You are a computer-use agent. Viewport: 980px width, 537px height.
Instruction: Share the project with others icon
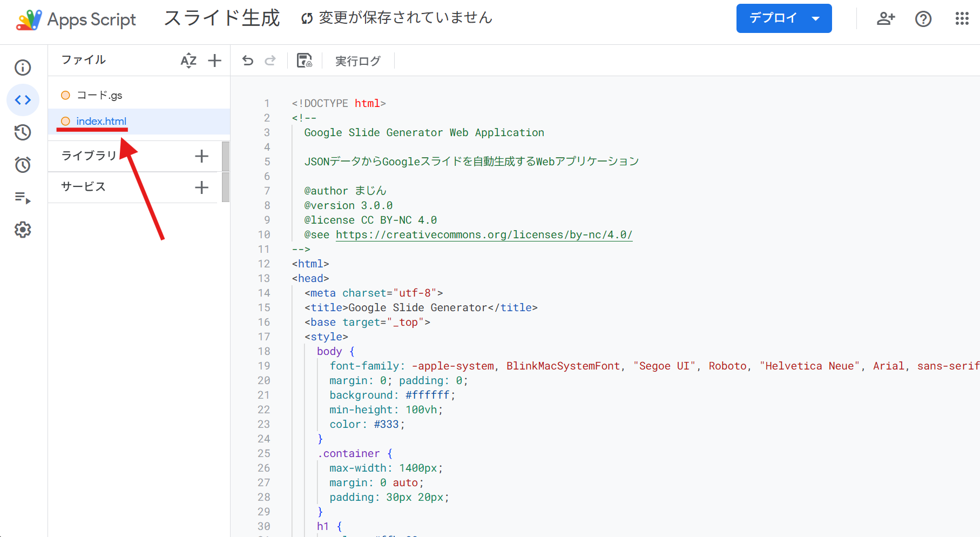click(886, 19)
